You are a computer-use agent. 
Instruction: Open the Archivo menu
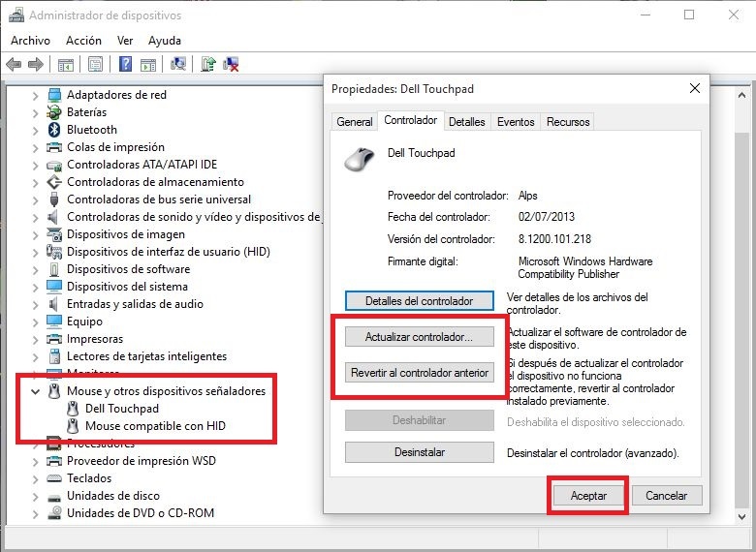click(30, 41)
